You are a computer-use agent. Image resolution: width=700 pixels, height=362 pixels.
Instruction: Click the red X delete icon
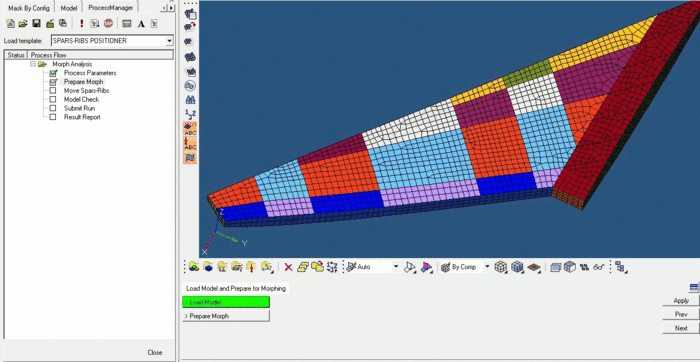[x=288, y=267]
